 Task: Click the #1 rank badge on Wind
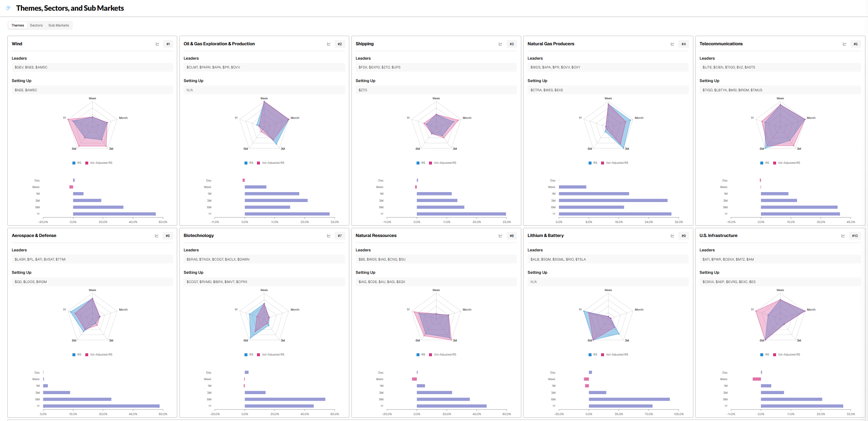[168, 44]
